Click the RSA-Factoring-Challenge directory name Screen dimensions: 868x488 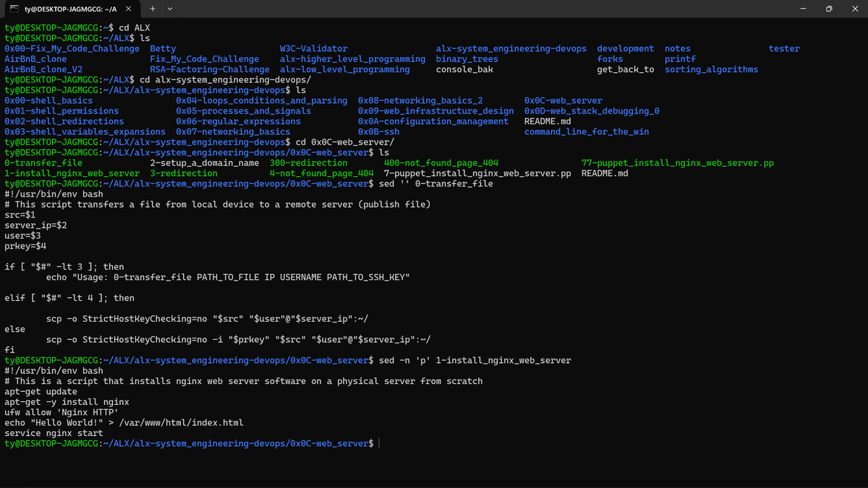tap(210, 69)
